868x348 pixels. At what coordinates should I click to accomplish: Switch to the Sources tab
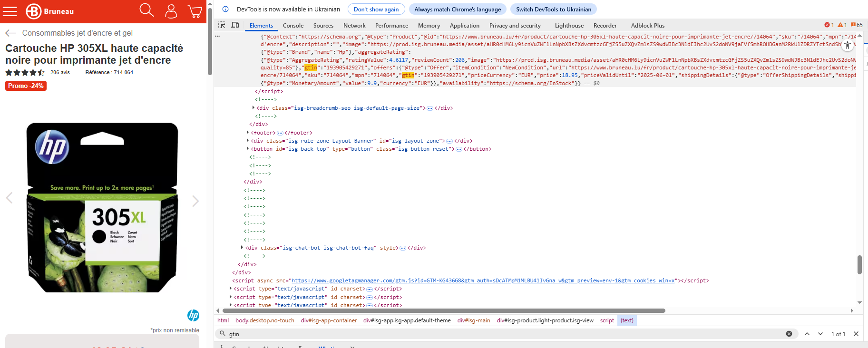[323, 26]
